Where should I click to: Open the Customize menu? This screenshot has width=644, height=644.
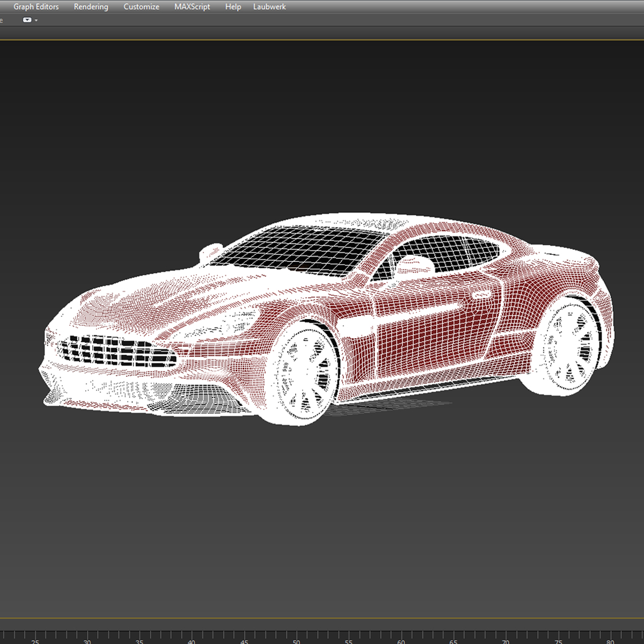coord(141,7)
